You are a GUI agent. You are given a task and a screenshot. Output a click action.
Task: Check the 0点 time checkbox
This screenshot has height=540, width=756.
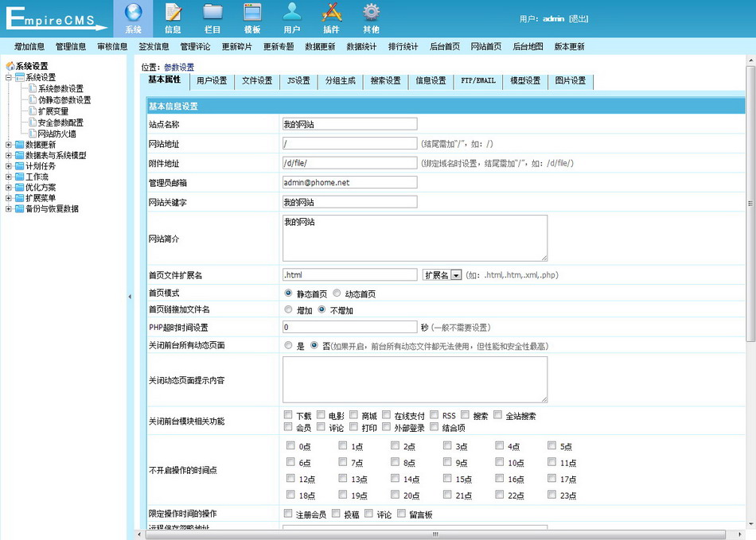pos(290,445)
